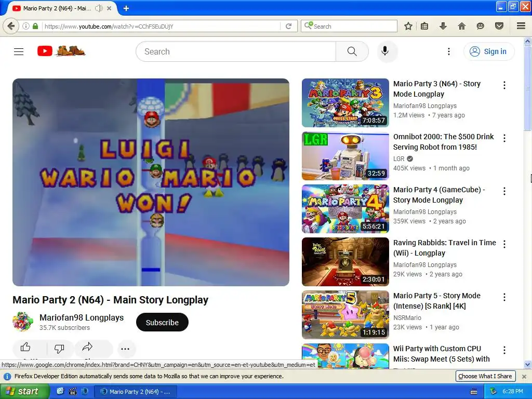Click the Mario Party 5 thumbnail
Viewport: 532px width, 399px height.
click(x=345, y=315)
